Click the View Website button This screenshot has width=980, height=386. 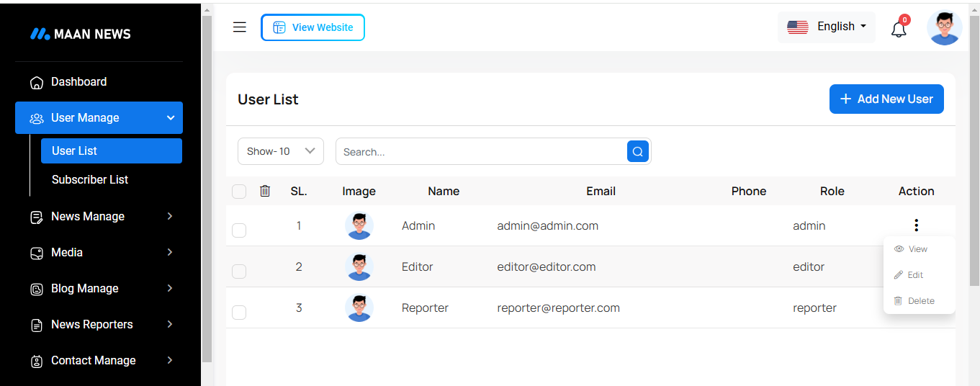point(313,27)
